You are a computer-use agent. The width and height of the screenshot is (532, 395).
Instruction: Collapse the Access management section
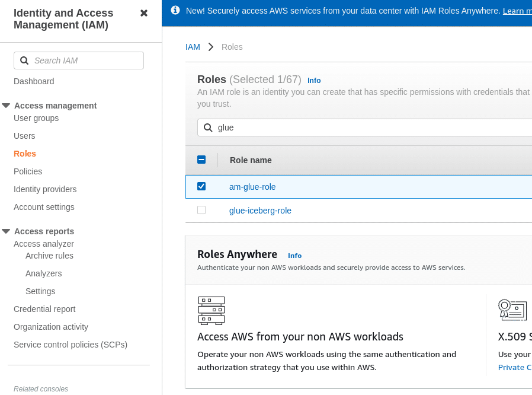[x=6, y=106]
